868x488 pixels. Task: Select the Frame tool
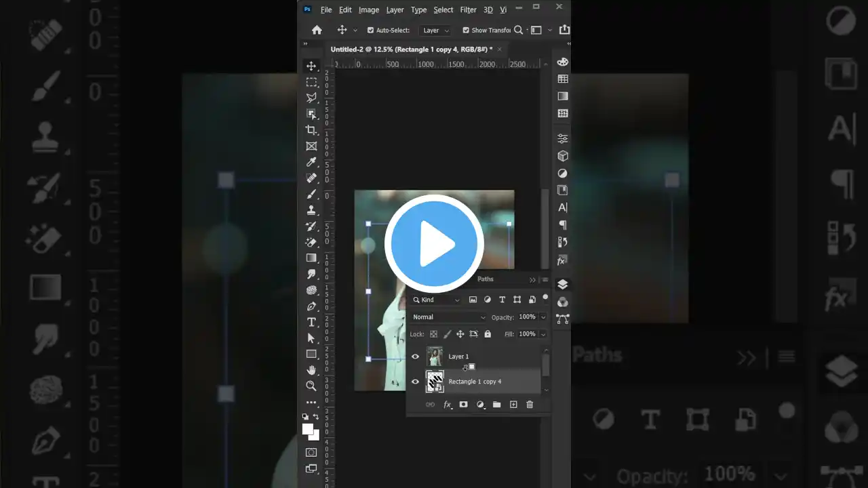tap(311, 146)
